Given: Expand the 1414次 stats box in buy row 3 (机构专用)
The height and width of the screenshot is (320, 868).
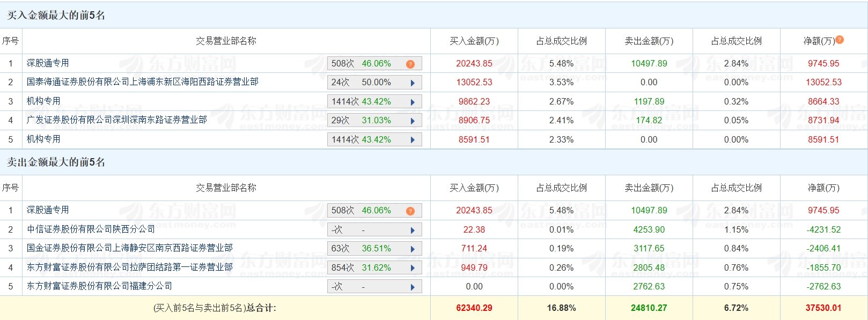Looking at the screenshot, I should [374, 102].
